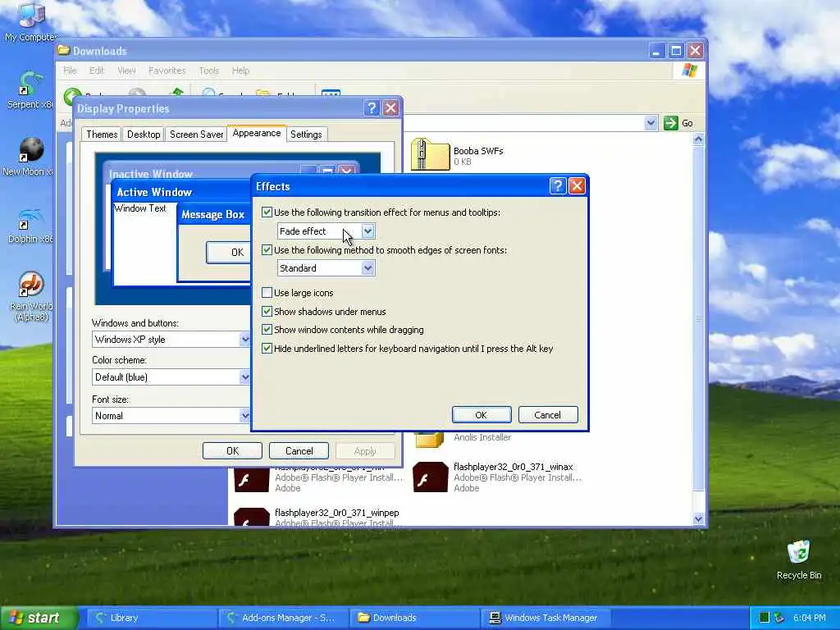Image resolution: width=840 pixels, height=630 pixels.
Task: Switch to the Settings tab
Action: pyautogui.click(x=306, y=135)
